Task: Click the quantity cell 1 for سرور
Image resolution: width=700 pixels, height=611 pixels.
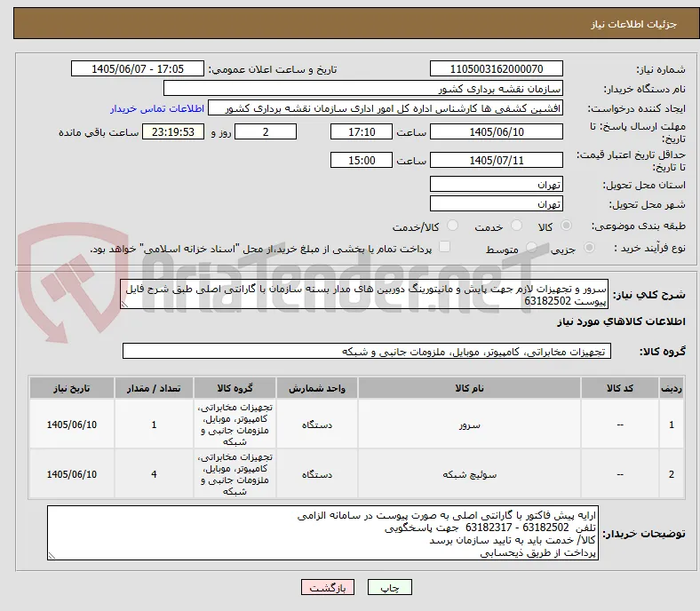Action: click(x=154, y=425)
